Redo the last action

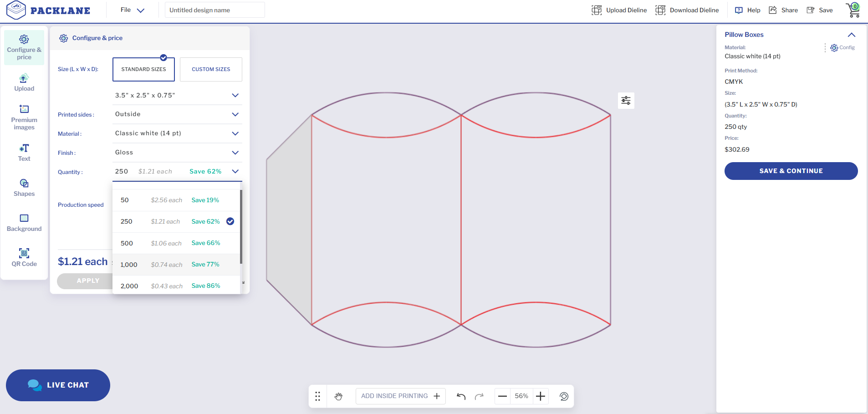coord(479,396)
